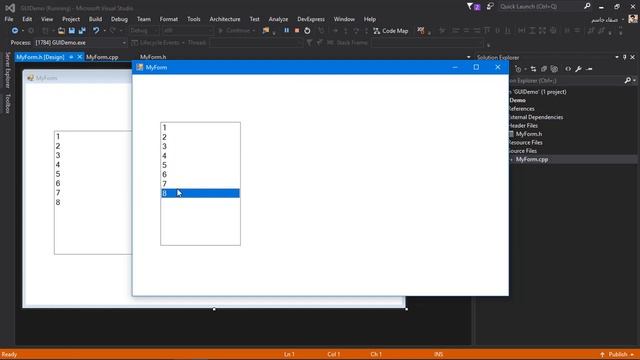Viewport: 640px width, 360px height.
Task: Open the File menu
Action: tap(9, 19)
